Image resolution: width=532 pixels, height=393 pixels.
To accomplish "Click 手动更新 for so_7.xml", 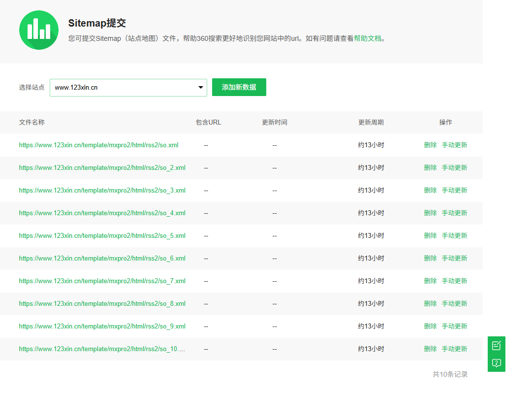I will 454,281.
